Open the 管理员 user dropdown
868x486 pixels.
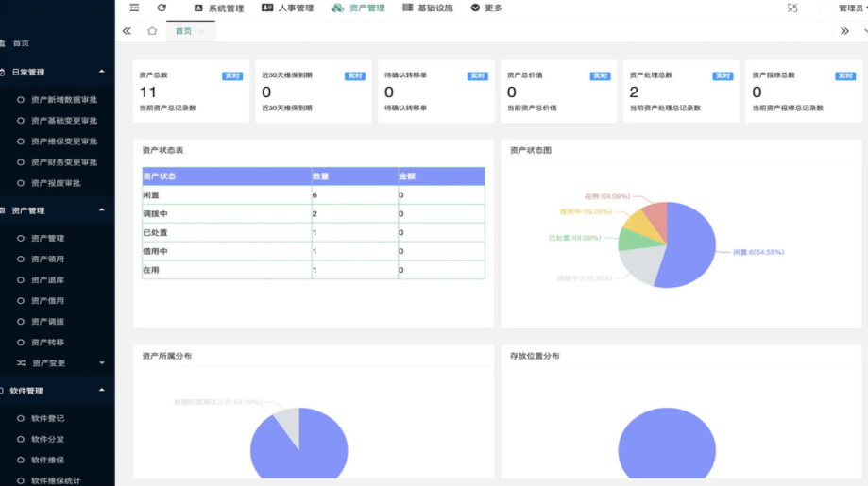(x=852, y=8)
